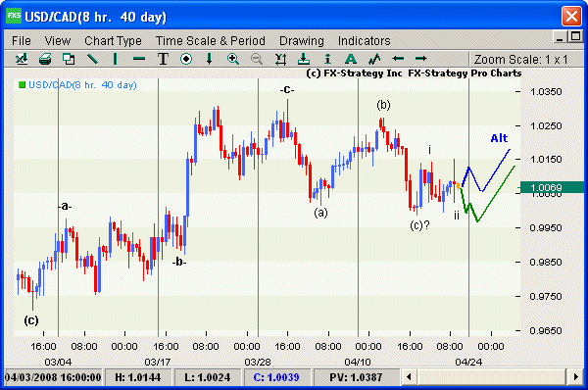Select the vertical line drawing tool
The height and width of the screenshot is (390, 588).
pyautogui.click(x=116, y=59)
